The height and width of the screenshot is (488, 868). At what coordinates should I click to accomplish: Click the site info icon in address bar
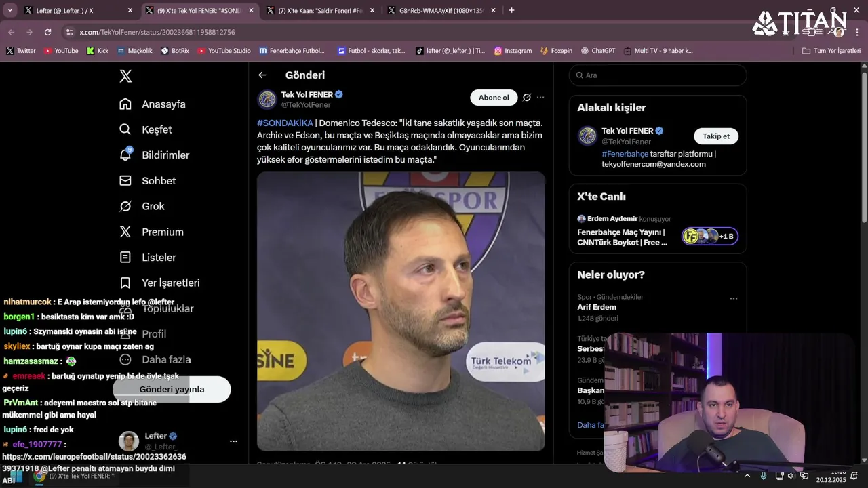[69, 32]
